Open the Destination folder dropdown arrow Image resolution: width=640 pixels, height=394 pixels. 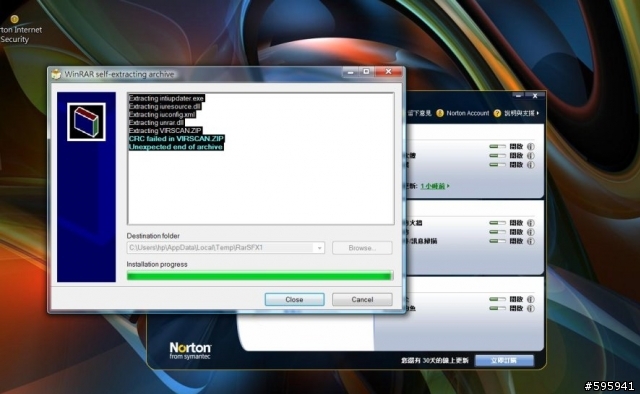pyautogui.click(x=319, y=248)
